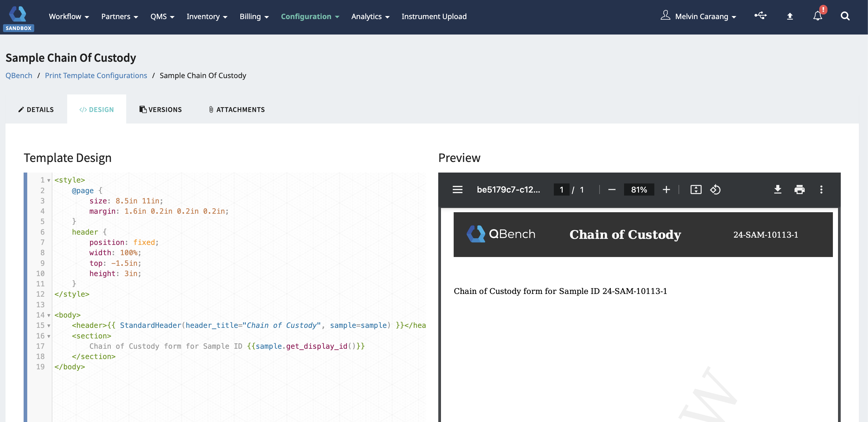
Task: Rotate the PDF preview counterclockwise
Action: pos(715,190)
